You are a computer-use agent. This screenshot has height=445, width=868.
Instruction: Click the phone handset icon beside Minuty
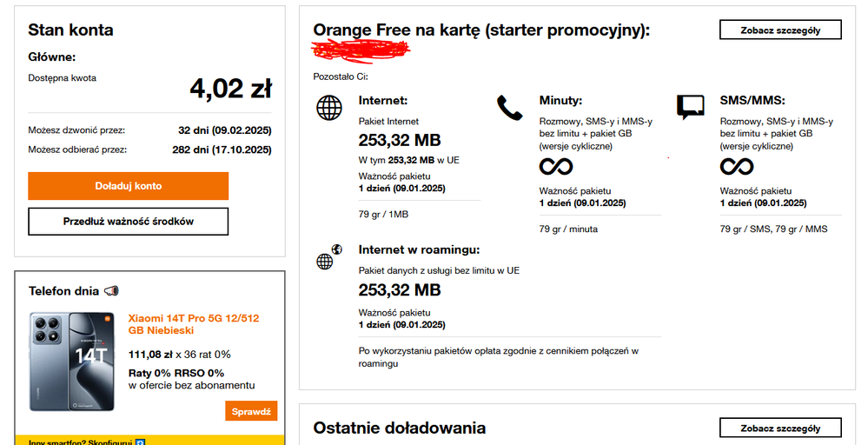point(509,108)
